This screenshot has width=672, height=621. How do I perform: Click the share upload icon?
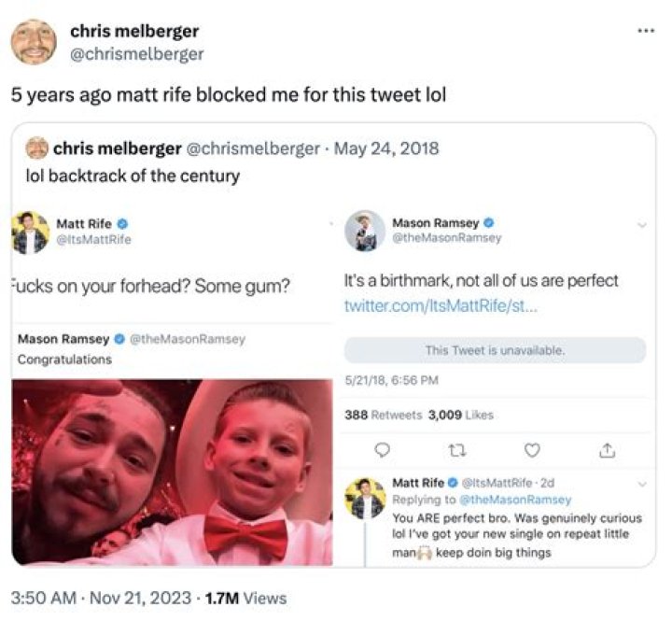tap(608, 450)
